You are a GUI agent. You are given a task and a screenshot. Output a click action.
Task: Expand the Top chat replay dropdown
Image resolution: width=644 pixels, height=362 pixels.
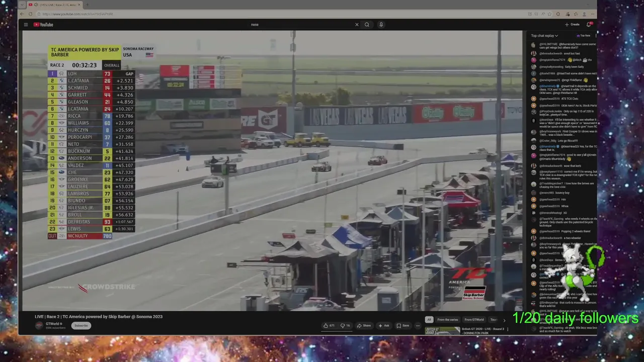click(x=544, y=36)
